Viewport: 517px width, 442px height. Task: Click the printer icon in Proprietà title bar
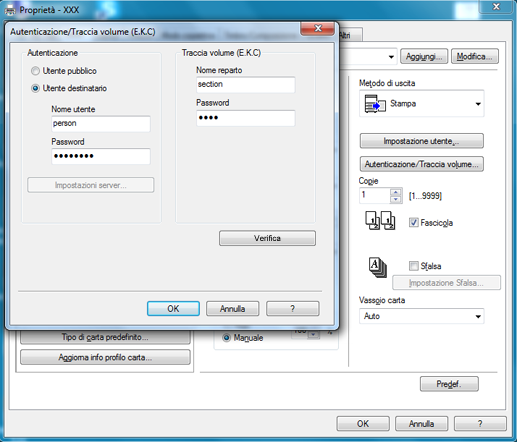coord(10,11)
